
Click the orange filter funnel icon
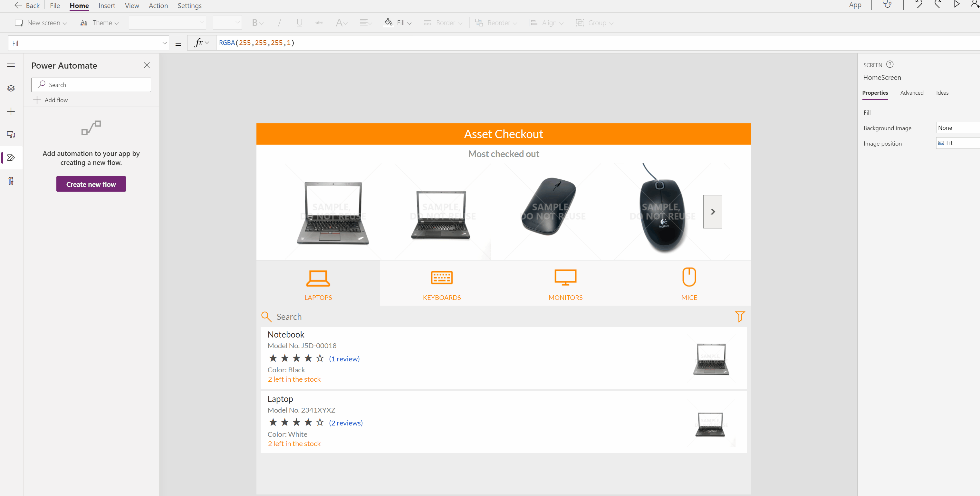tap(740, 317)
